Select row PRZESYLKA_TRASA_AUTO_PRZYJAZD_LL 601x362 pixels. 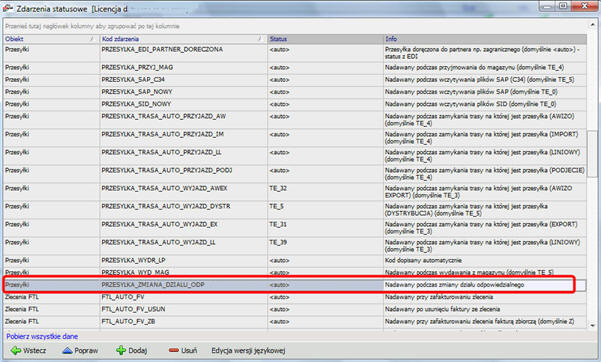tap(295, 156)
